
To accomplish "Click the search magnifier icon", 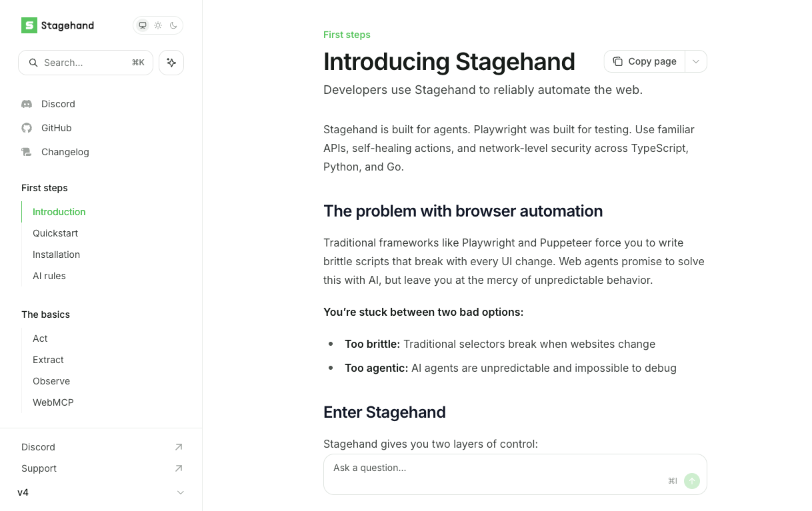I will 33,63.
